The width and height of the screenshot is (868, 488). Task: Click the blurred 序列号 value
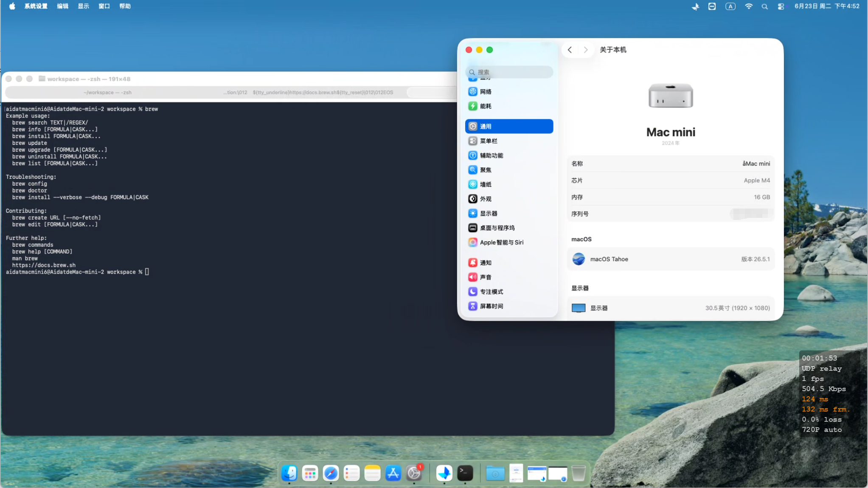coord(751,214)
